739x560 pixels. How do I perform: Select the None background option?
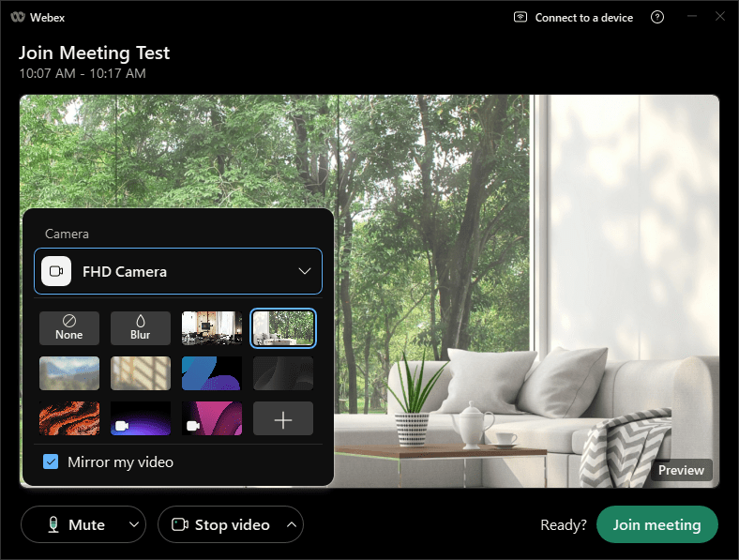(69, 328)
